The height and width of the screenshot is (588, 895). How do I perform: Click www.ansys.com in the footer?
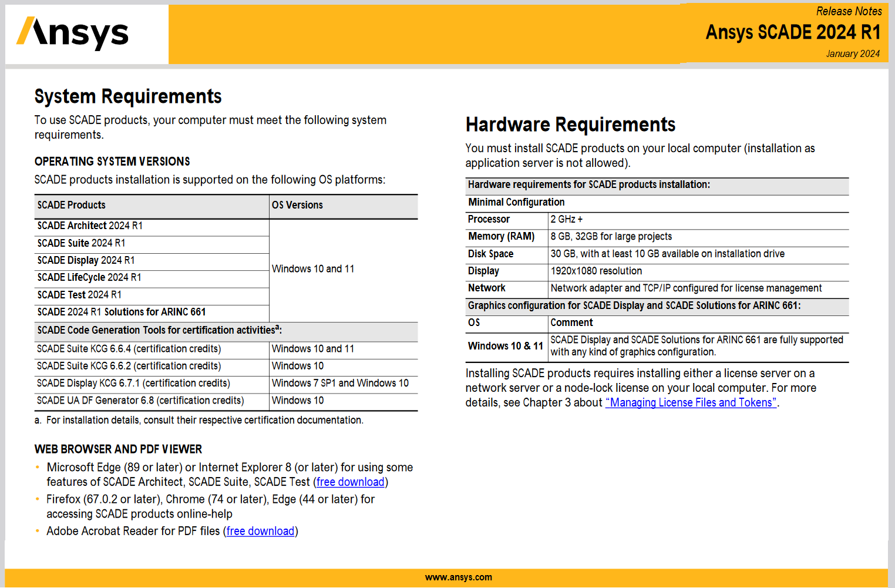pyautogui.click(x=459, y=577)
